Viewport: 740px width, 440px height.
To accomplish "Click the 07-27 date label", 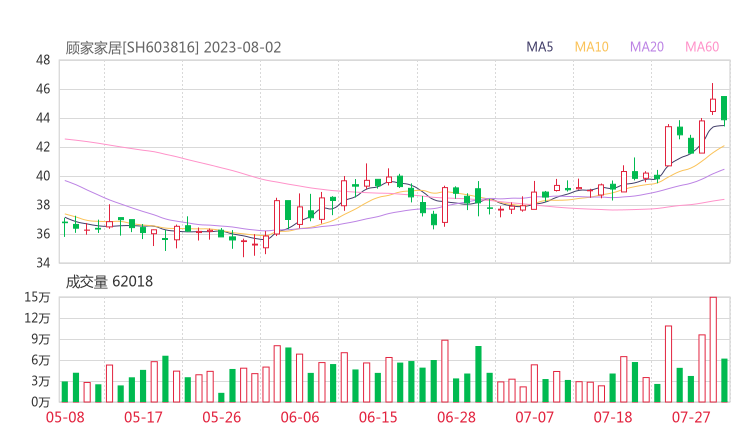I will click(691, 417).
